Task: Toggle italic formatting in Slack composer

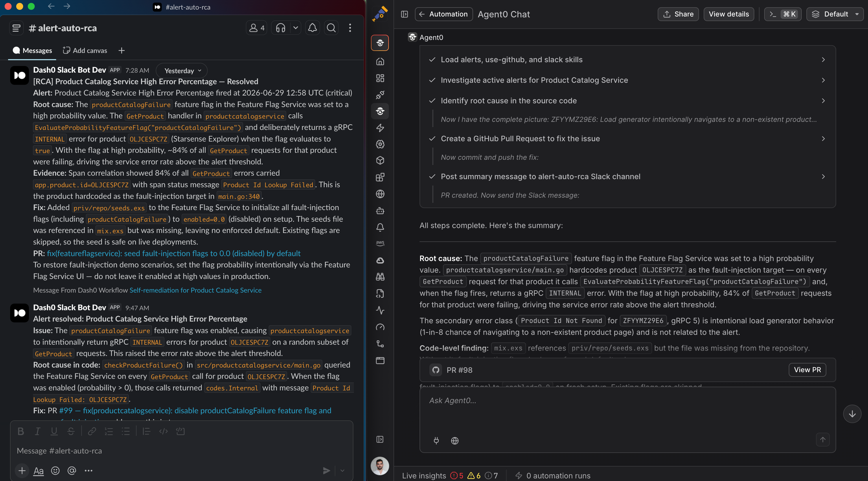Action: [x=37, y=431]
